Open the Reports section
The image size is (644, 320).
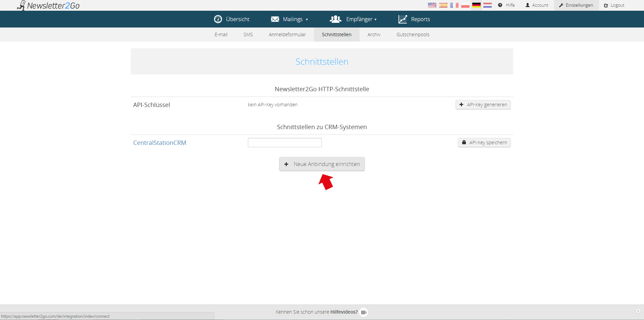coord(414,19)
